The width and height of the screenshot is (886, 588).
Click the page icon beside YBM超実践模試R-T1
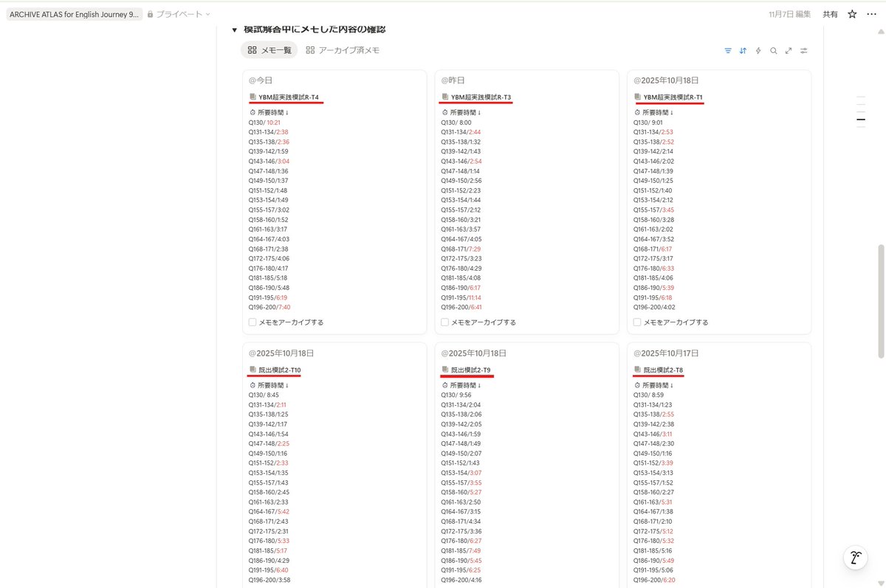(636, 97)
